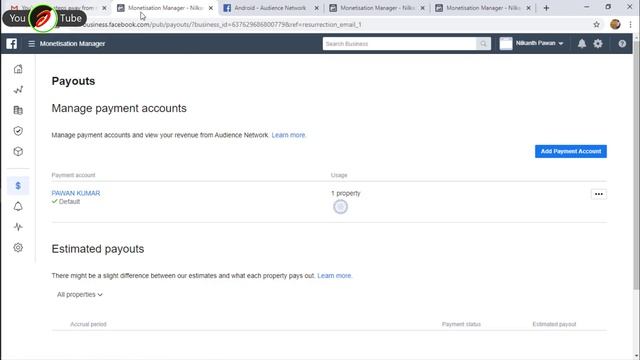Restore down the Chrome window
Viewport: 640px width, 360px height.
608,7
